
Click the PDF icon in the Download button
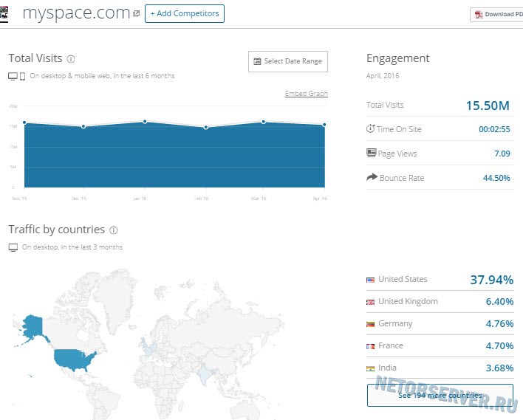tap(479, 15)
